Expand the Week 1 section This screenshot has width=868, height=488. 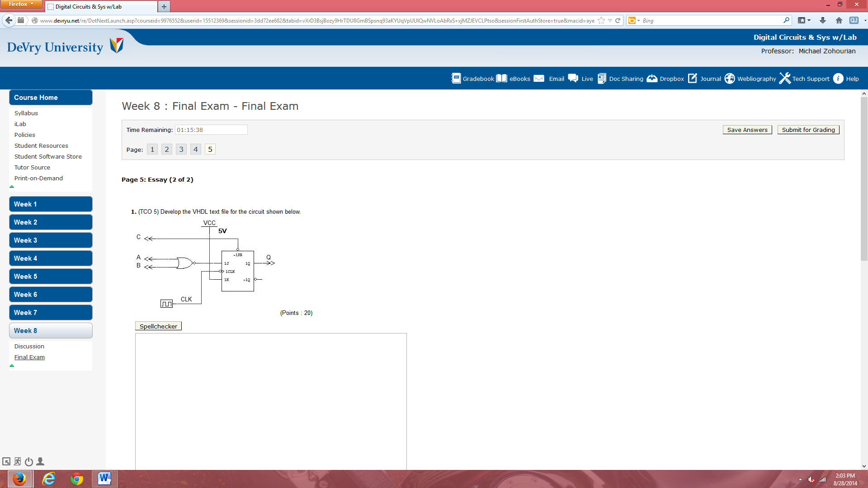51,204
